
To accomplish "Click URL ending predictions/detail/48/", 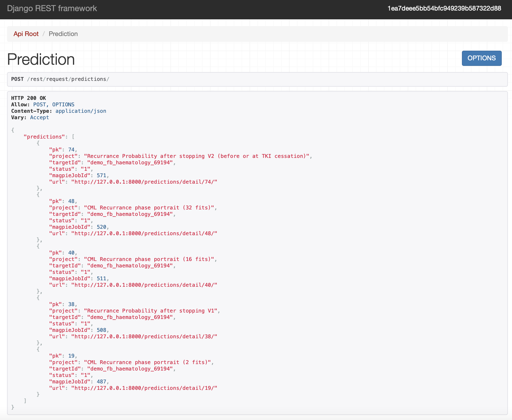I will coord(144,233).
